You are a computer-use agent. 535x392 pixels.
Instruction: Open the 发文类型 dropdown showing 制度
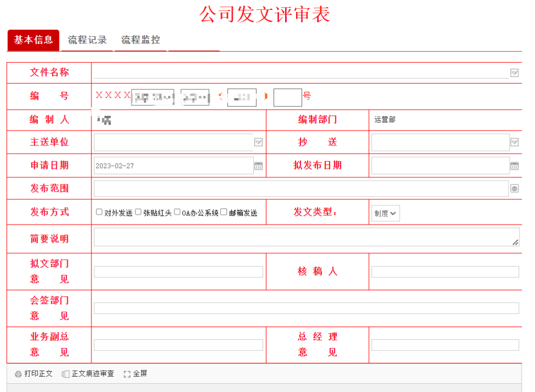(x=385, y=213)
